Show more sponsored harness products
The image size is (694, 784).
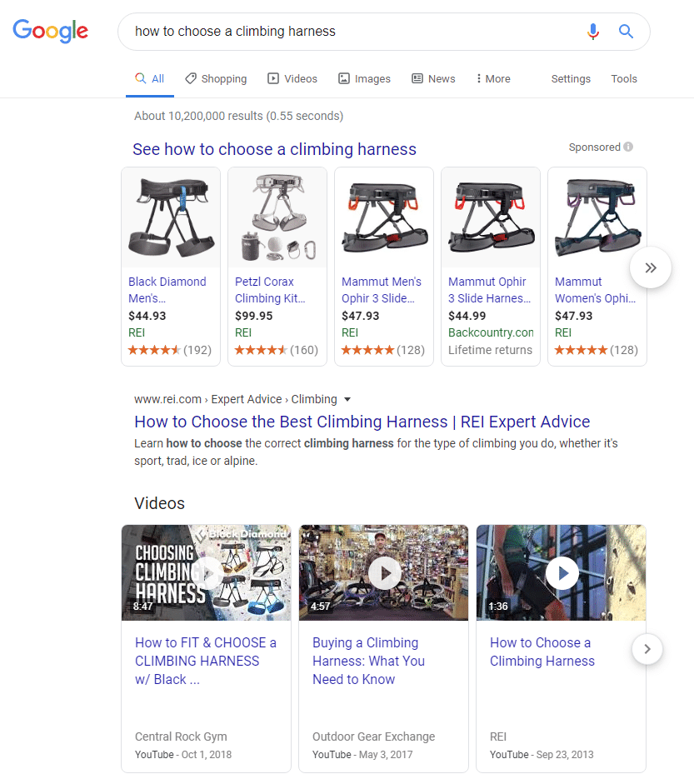(x=651, y=268)
